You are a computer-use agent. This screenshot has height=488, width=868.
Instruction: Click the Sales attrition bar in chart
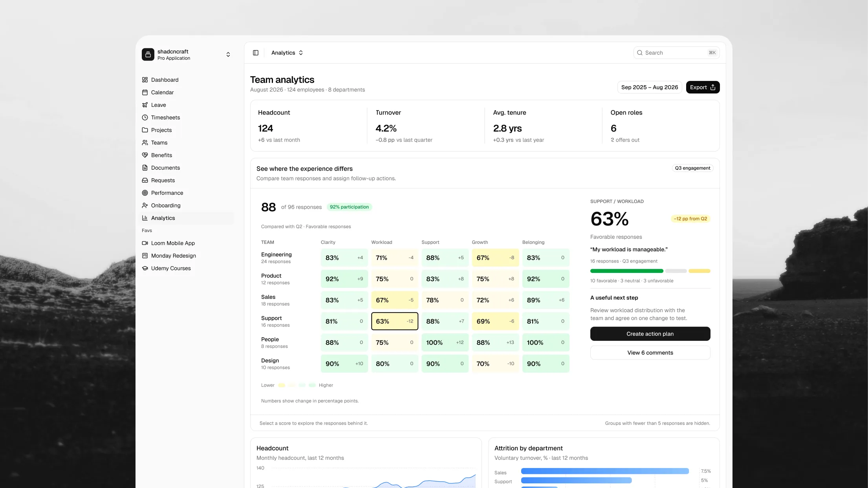[x=605, y=471]
